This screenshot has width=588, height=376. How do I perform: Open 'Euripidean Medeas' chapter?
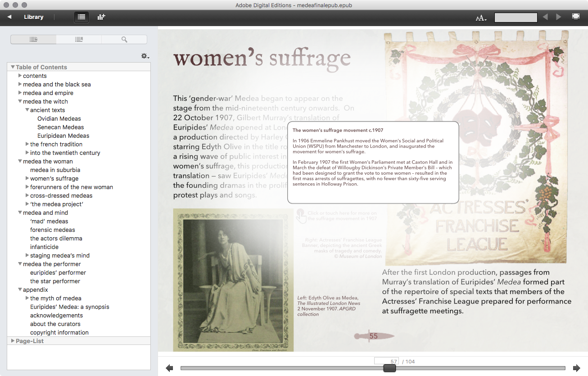[x=63, y=136]
